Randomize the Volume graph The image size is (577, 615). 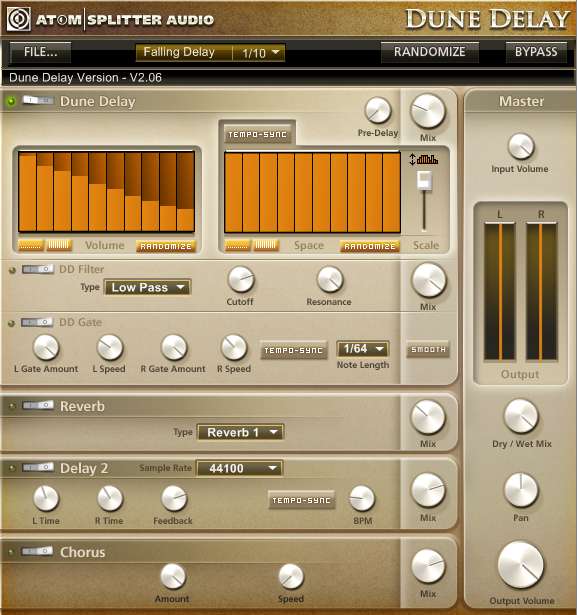(166, 246)
